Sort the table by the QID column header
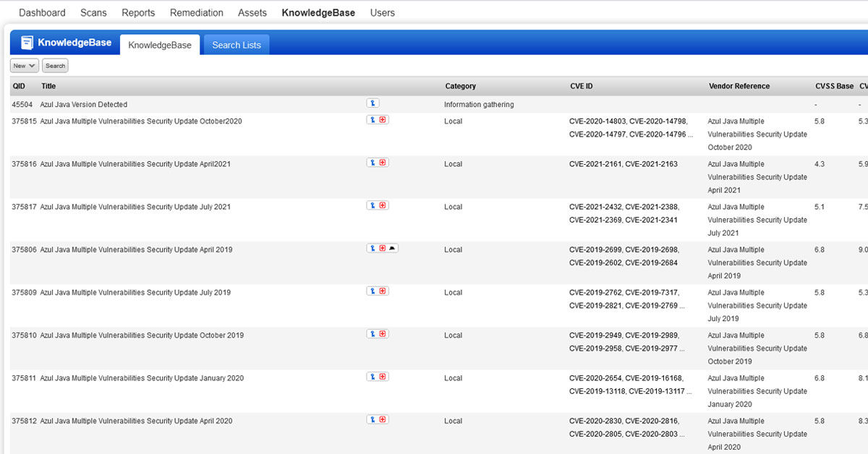Screen dimensions: 868x454 point(19,85)
